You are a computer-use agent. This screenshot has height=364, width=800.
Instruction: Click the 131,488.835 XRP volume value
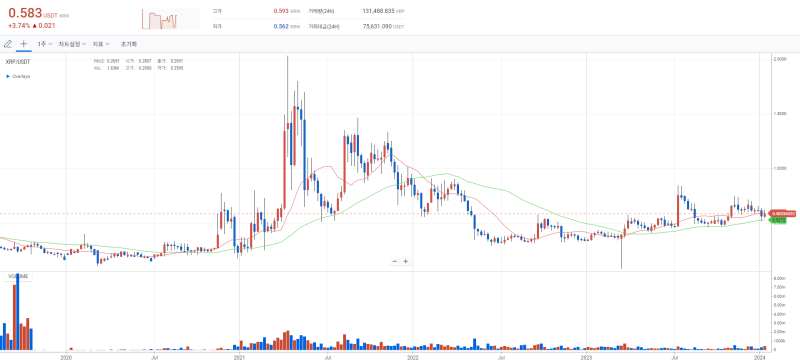tap(379, 11)
